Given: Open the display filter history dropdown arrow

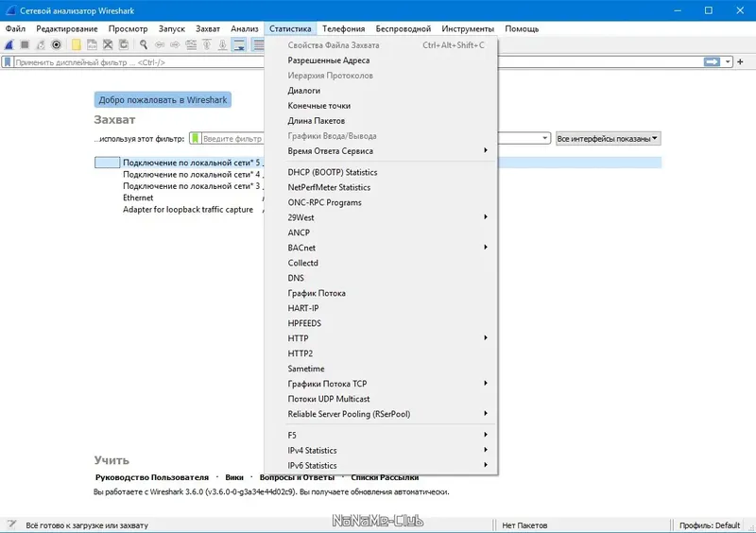Looking at the screenshot, I should (728, 61).
